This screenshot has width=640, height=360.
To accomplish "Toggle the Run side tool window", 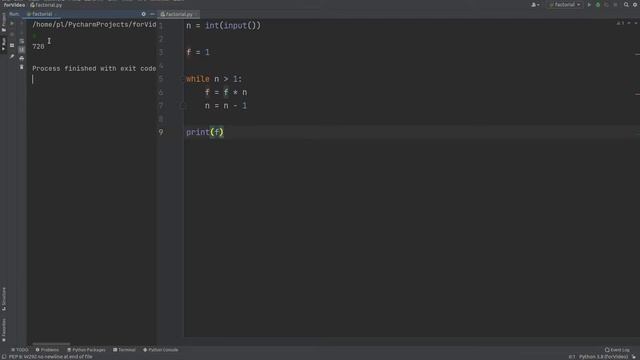I will (4, 44).
